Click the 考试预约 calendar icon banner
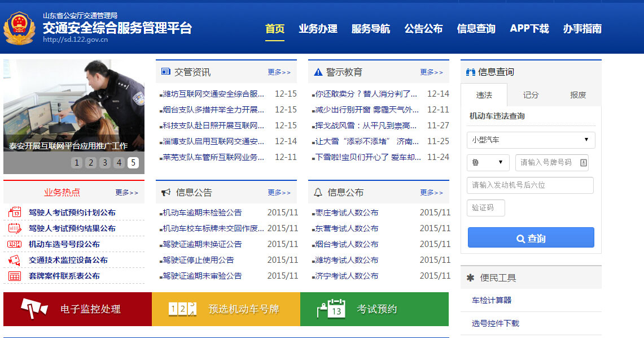The image size is (644, 338). (x=332, y=309)
